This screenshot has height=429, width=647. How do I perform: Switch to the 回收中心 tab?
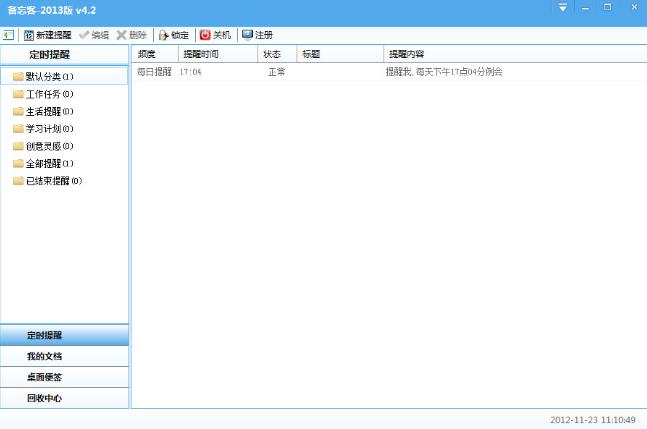[x=64, y=398]
